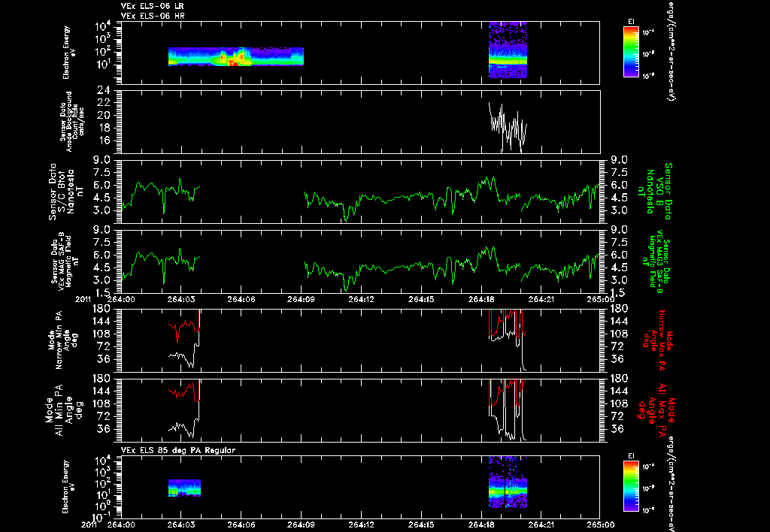The width and height of the screenshot is (770, 532).
Task: Click '264:09' on the bottom-most time axis
Action: pos(302,524)
